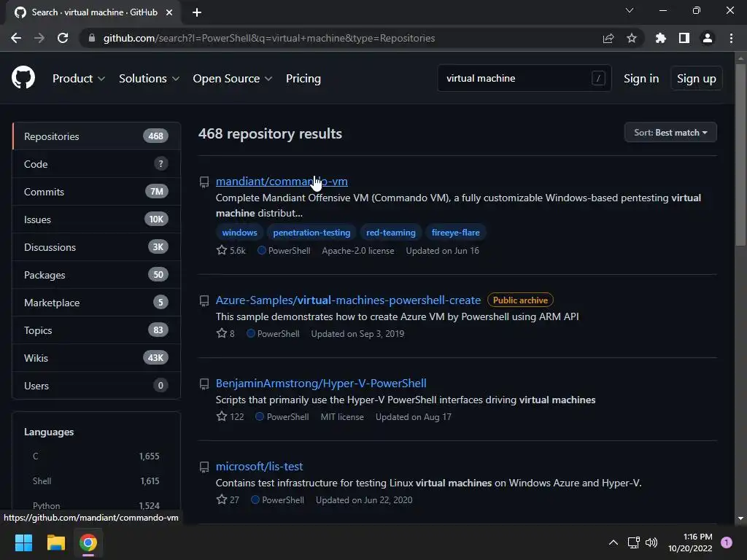Show hidden tray icons chevron
Image resolution: width=747 pixels, height=560 pixels.
(x=613, y=542)
